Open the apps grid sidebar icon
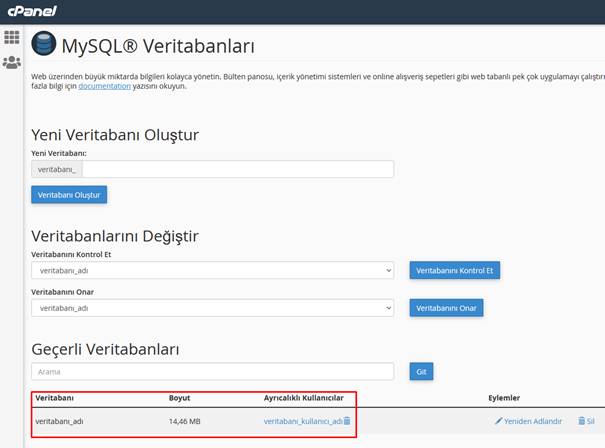Viewport: 605px width, 448px height. click(x=12, y=37)
